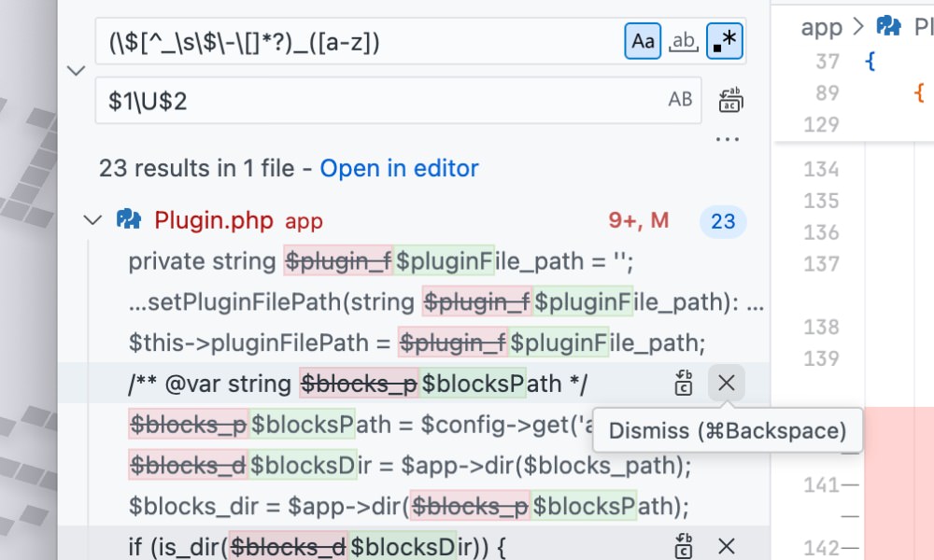Click the app breadcrumb in editor
Viewport: 934px width, 560px height.
click(821, 27)
